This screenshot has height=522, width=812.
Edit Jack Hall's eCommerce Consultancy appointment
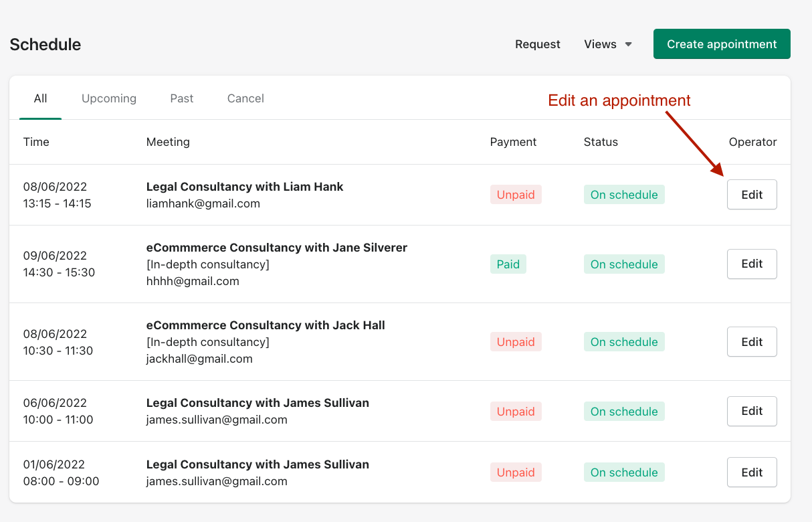pyautogui.click(x=752, y=342)
